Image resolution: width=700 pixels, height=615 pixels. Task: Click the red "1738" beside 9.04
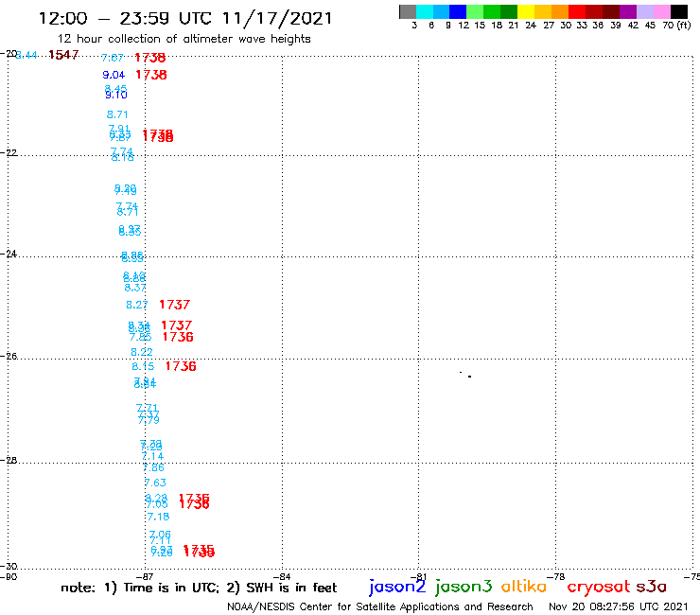click(151, 75)
